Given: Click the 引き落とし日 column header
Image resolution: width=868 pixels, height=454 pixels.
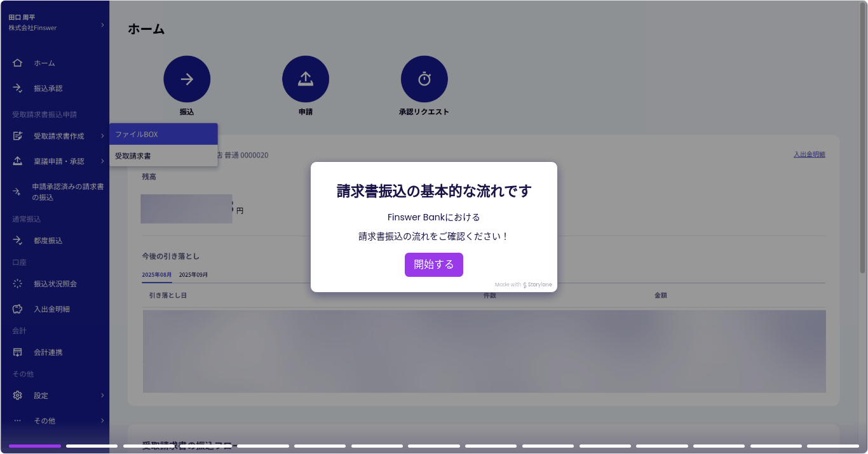Looking at the screenshot, I should point(168,296).
